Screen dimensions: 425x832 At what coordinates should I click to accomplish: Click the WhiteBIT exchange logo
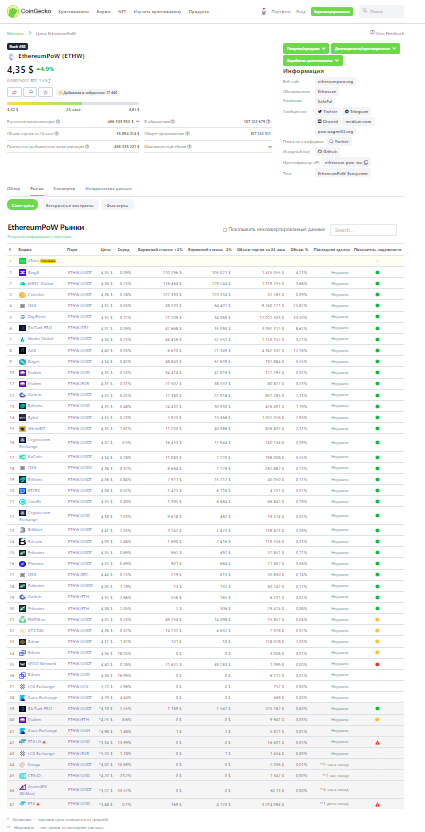[x=23, y=428]
